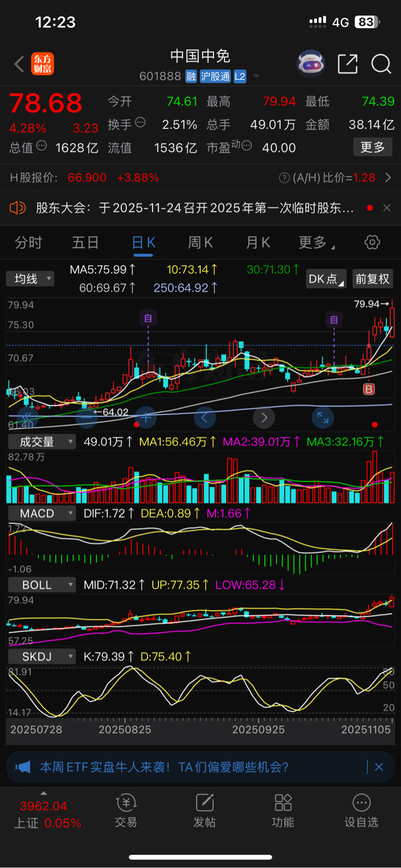Open the SKDJ indicator dropdown
This screenshot has width=401, height=868.
(x=42, y=657)
